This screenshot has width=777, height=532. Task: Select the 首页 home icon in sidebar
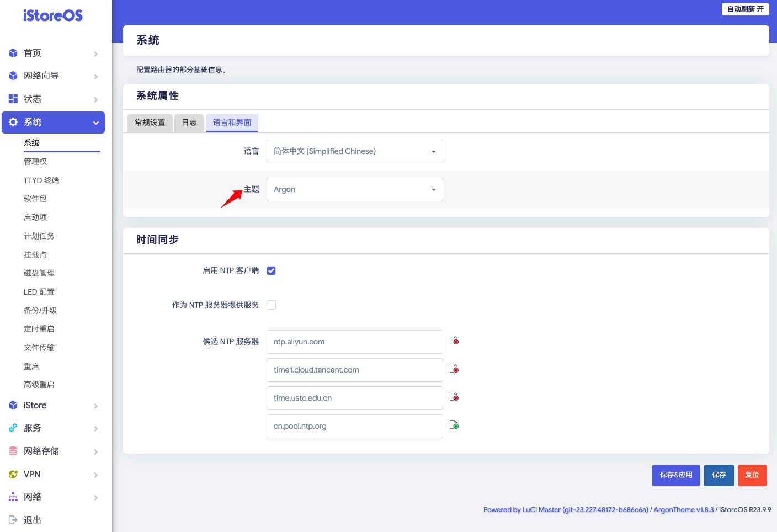pos(13,53)
